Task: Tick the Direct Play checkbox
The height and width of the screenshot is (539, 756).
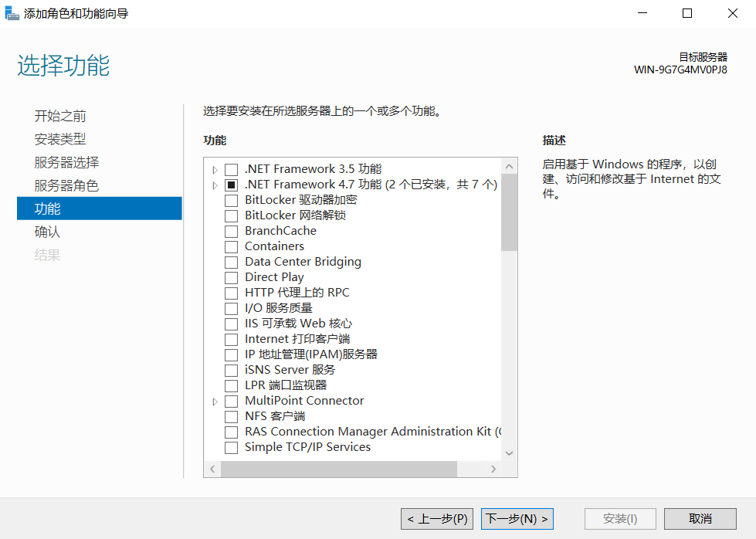Action: tap(232, 278)
